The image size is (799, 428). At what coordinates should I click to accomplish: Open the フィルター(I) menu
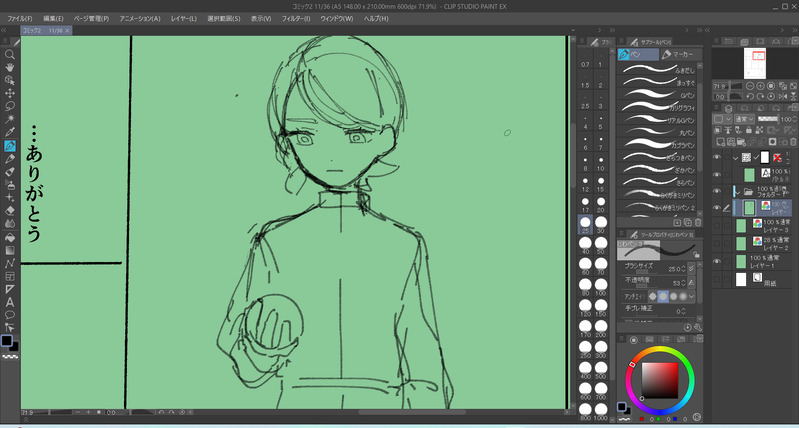coord(296,18)
